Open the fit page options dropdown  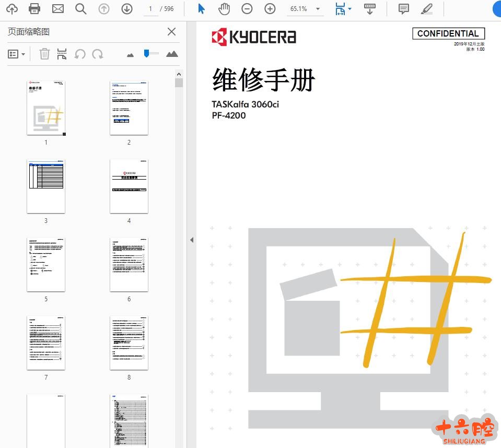[349, 9]
